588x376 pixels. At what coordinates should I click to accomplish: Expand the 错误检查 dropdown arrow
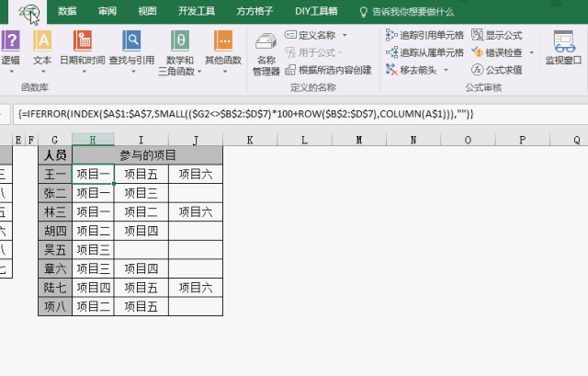[530, 52]
